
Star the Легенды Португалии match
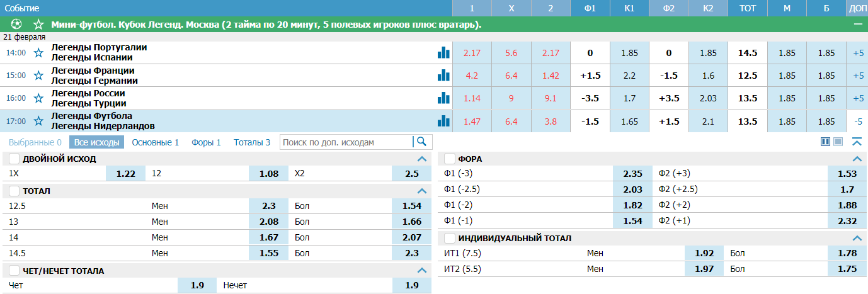[38, 53]
